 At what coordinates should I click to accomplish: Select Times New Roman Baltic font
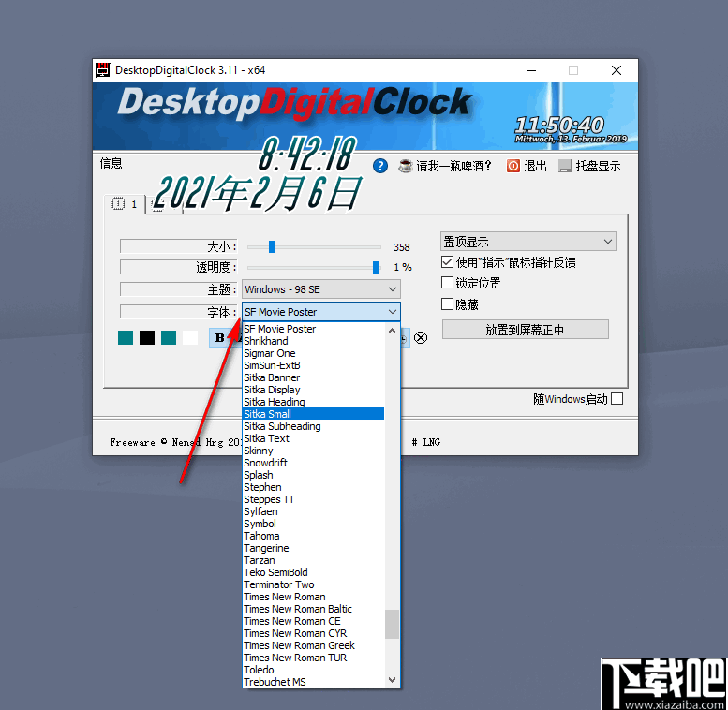click(313, 609)
